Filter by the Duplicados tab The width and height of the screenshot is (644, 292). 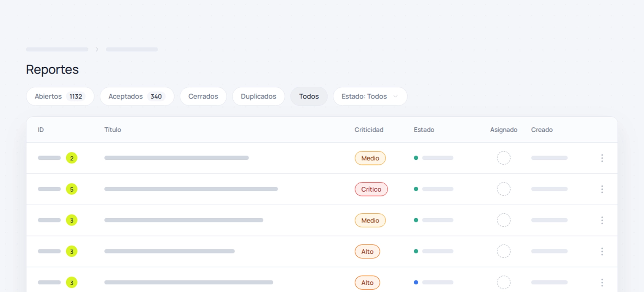258,97
